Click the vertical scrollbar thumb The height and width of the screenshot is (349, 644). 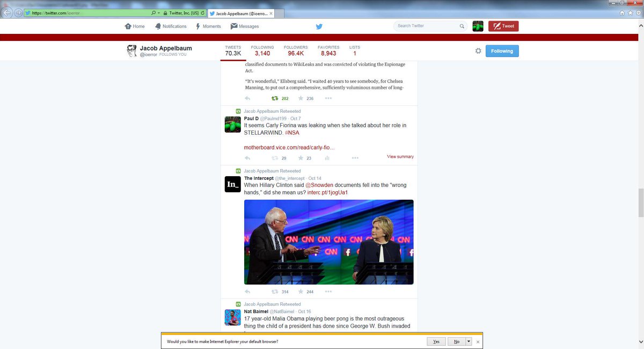click(640, 203)
